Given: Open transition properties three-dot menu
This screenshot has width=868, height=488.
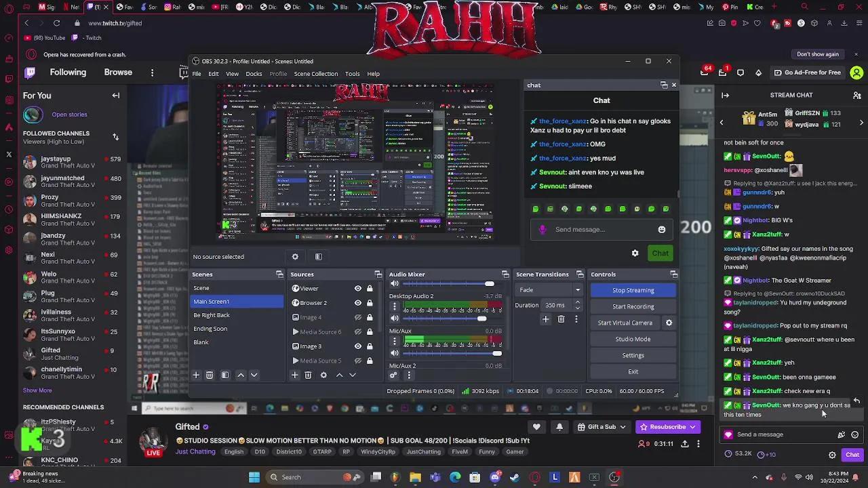Looking at the screenshot, I should [576, 319].
